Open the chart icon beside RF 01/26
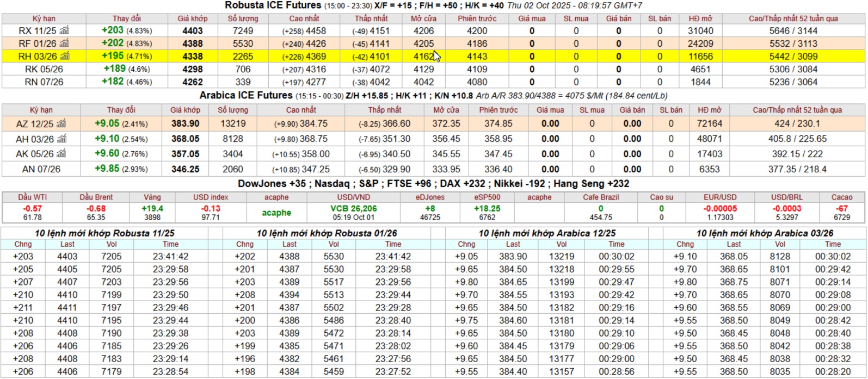This screenshot has width=868, height=379. coord(64,43)
